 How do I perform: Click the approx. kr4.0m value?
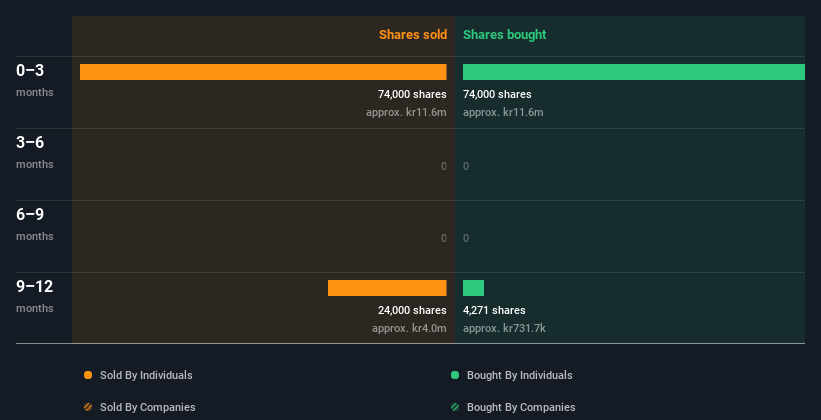pos(409,328)
